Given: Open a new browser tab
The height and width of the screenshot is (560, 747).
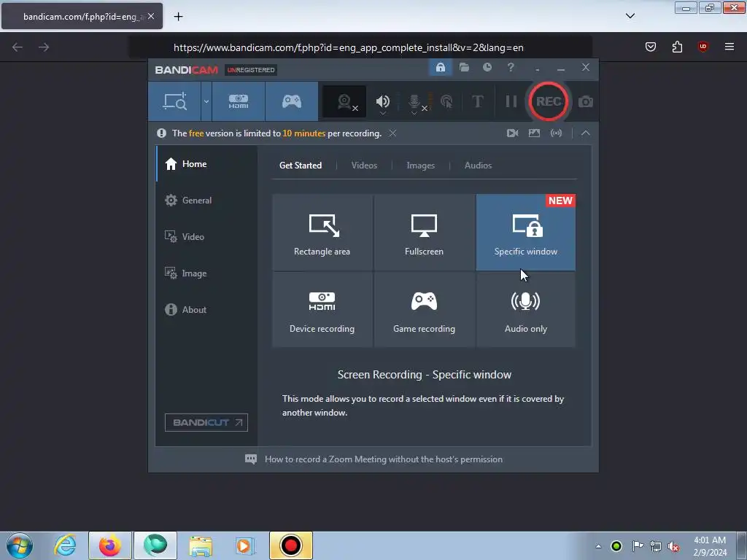Looking at the screenshot, I should point(178,17).
